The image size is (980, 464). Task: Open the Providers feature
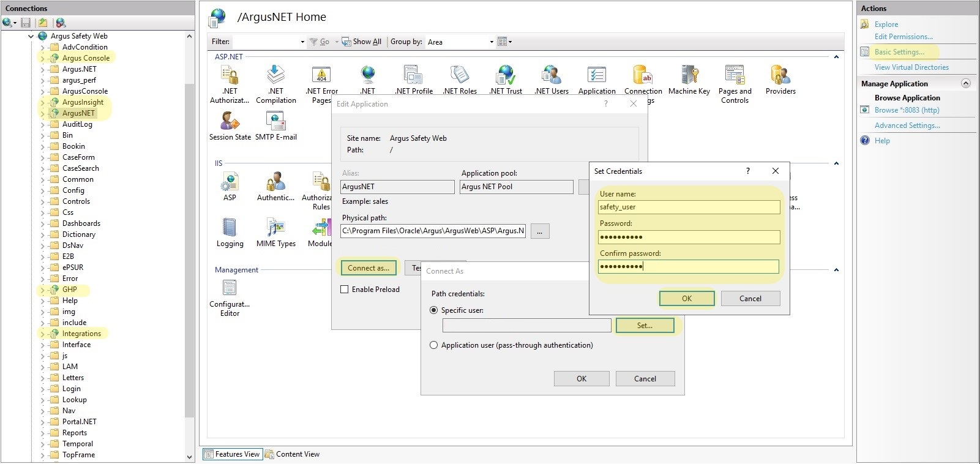tap(780, 80)
